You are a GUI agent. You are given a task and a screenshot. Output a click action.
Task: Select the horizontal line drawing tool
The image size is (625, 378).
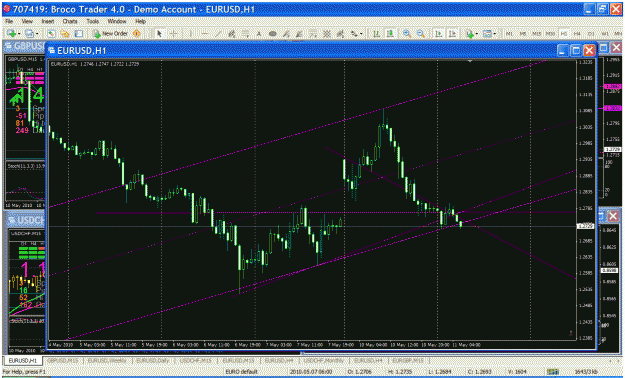204,33
